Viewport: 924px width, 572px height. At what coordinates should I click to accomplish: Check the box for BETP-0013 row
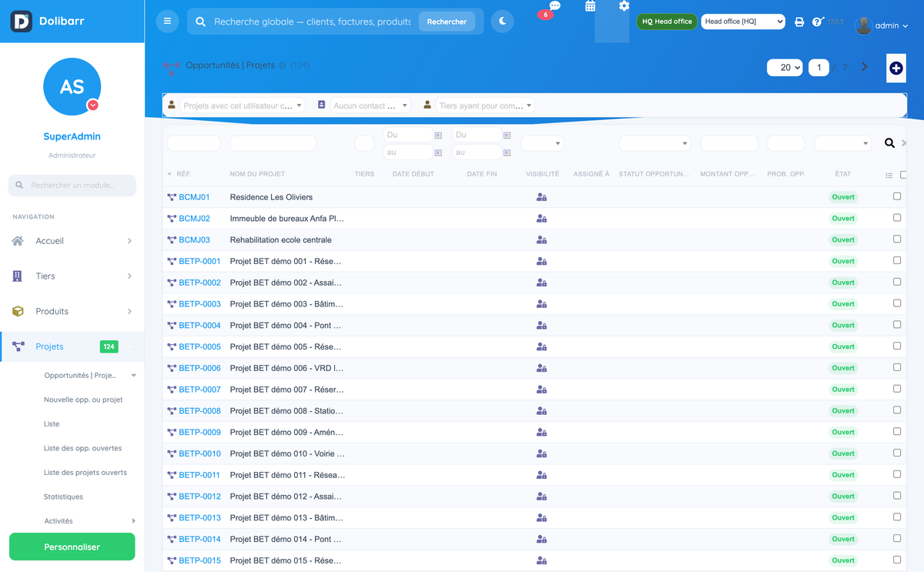tap(897, 517)
